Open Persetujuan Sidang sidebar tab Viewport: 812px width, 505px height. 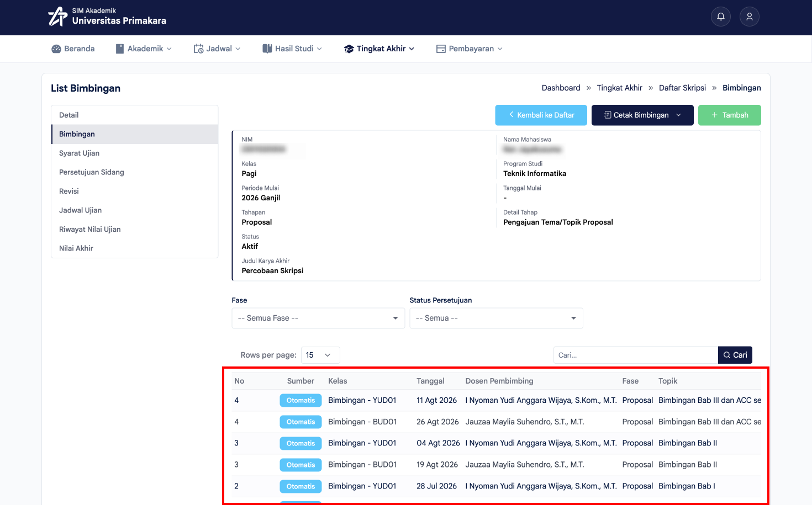[135, 172]
